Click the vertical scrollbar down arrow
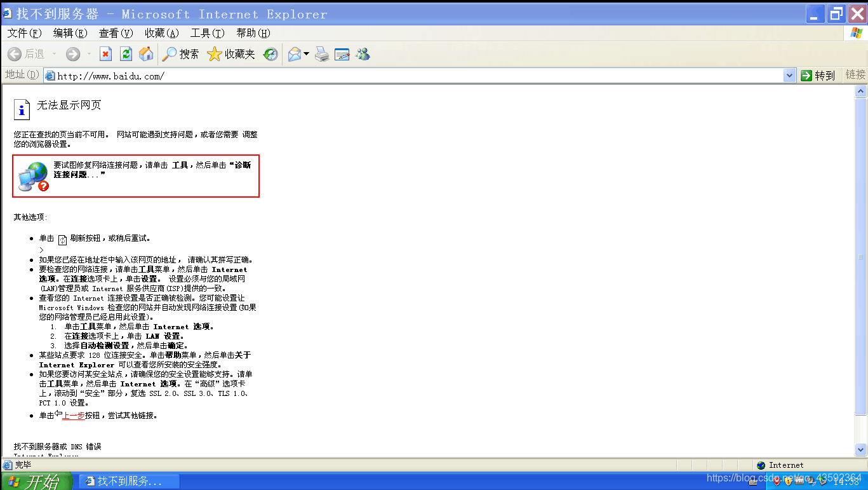 point(861,450)
